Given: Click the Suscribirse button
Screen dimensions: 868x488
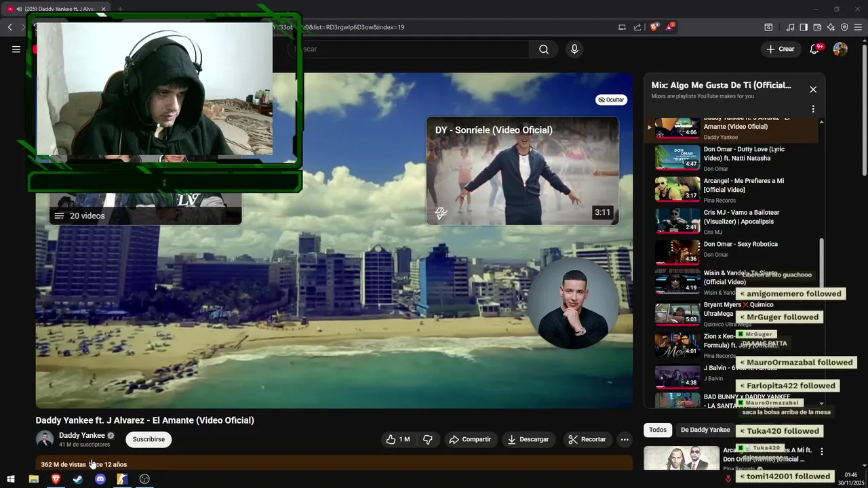Looking at the screenshot, I should tap(149, 439).
